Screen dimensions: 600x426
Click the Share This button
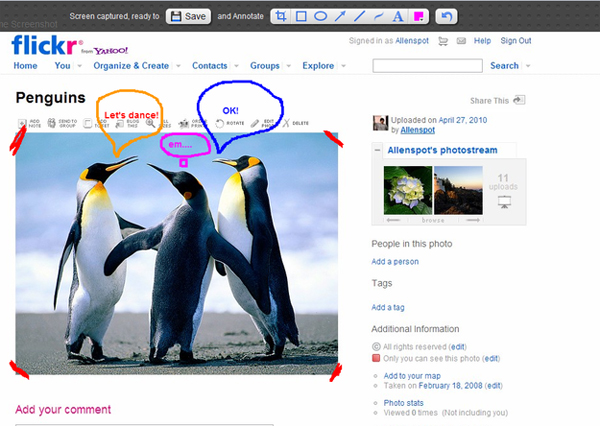click(497, 100)
